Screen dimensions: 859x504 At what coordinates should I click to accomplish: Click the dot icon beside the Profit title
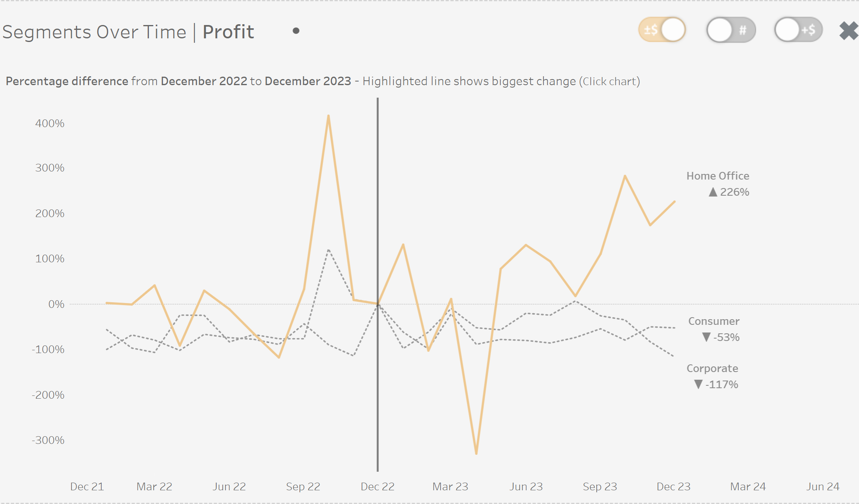(296, 31)
